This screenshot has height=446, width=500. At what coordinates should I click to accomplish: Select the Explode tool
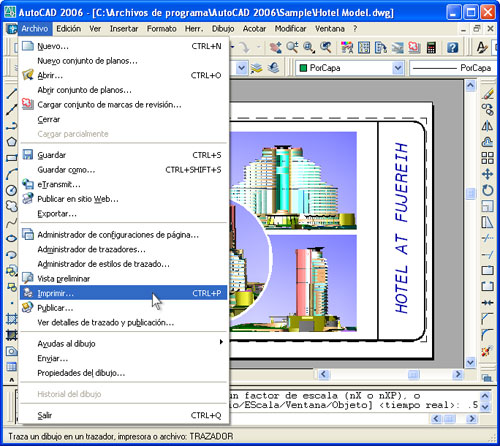[487, 351]
